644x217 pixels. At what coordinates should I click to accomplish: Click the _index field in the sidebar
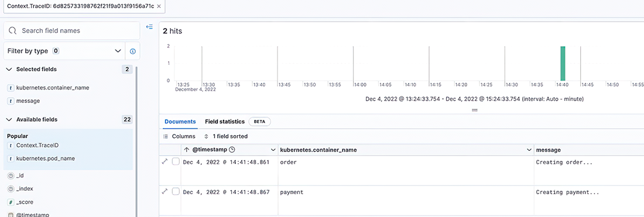point(25,189)
